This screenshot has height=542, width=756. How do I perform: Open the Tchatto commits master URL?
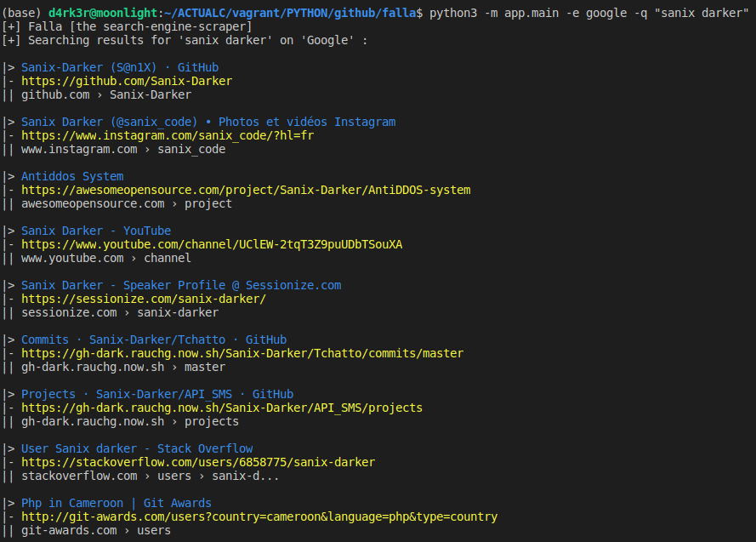pos(242,353)
